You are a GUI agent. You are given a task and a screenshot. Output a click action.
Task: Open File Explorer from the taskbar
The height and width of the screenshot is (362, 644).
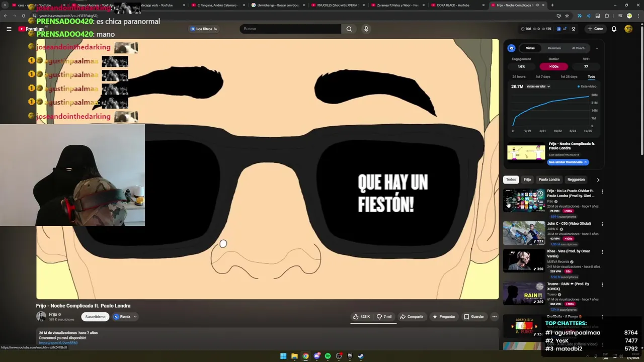click(294, 356)
